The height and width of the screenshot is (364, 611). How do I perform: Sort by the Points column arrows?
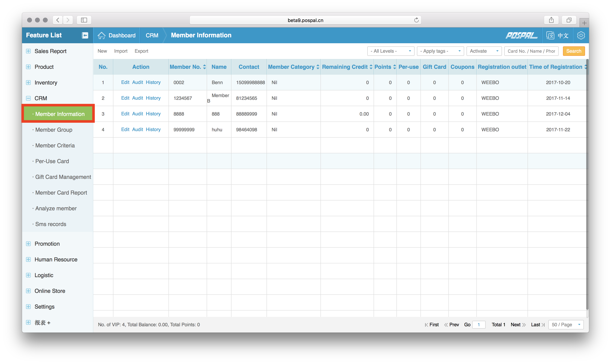click(394, 67)
